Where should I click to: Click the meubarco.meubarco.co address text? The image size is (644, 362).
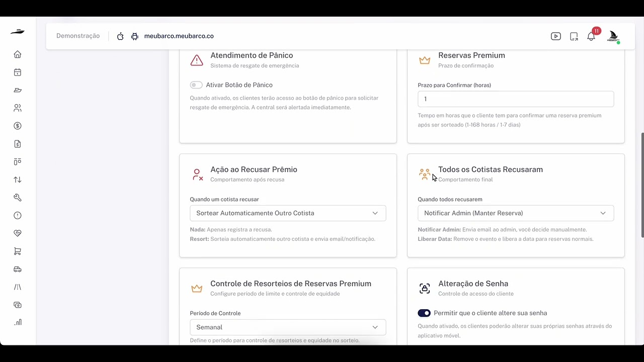[x=179, y=36]
